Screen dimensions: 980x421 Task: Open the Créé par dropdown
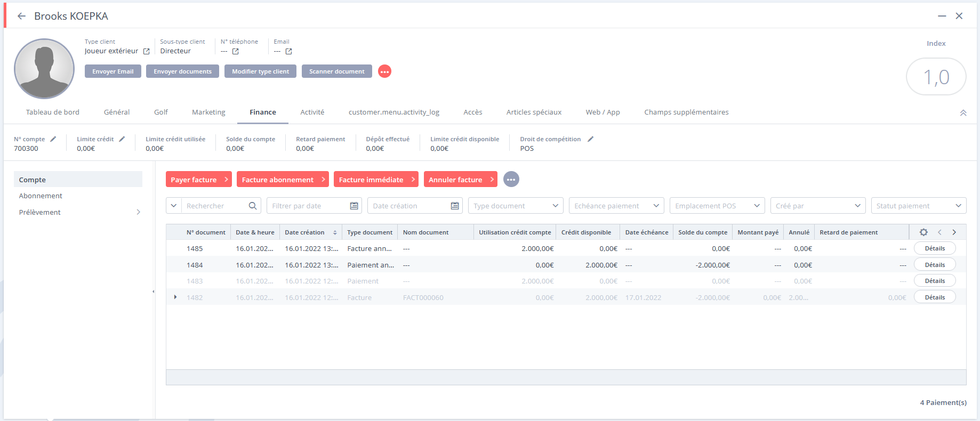coord(818,206)
